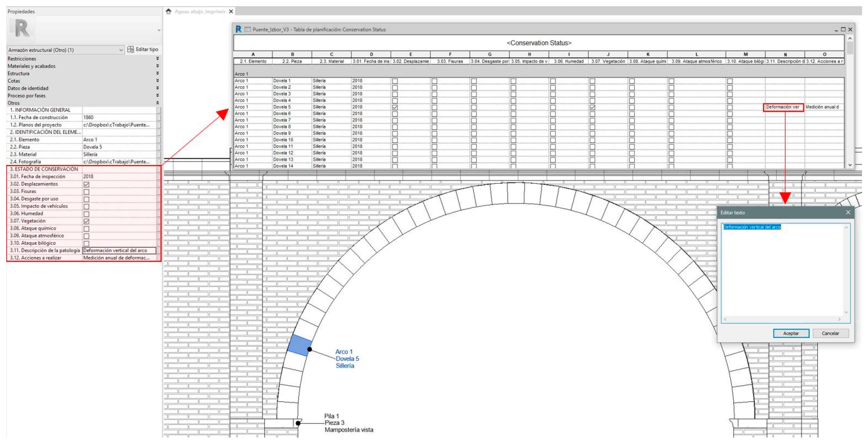Image resolution: width=868 pixels, height=444 pixels.
Task: Click the schedule table icon in title bar
Action: tap(248, 30)
